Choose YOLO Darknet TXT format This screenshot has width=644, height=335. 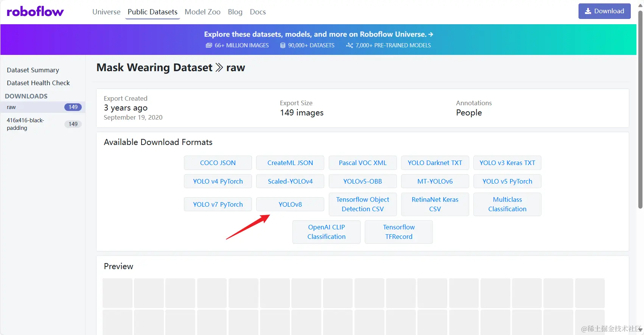(435, 163)
